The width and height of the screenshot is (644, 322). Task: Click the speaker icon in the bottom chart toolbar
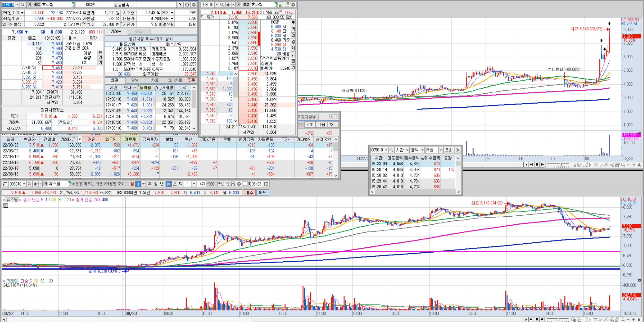pos(36,184)
